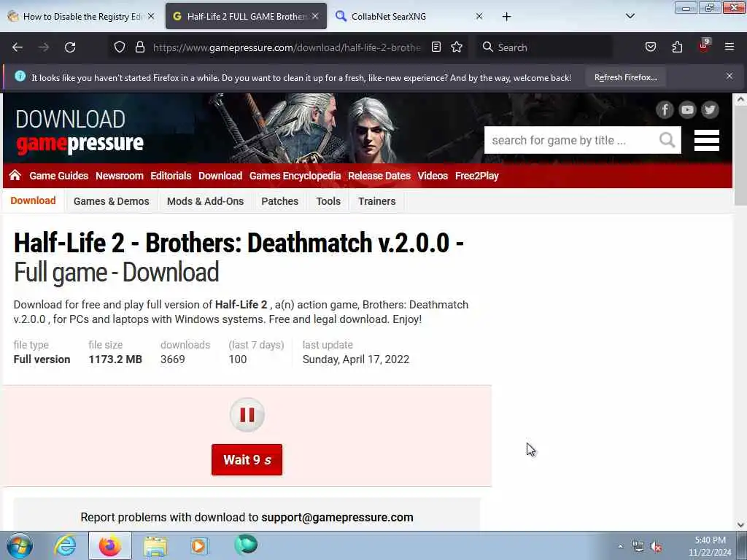The height and width of the screenshot is (560, 747).
Task: Click the gamepressure URL address bar
Action: 286,47
